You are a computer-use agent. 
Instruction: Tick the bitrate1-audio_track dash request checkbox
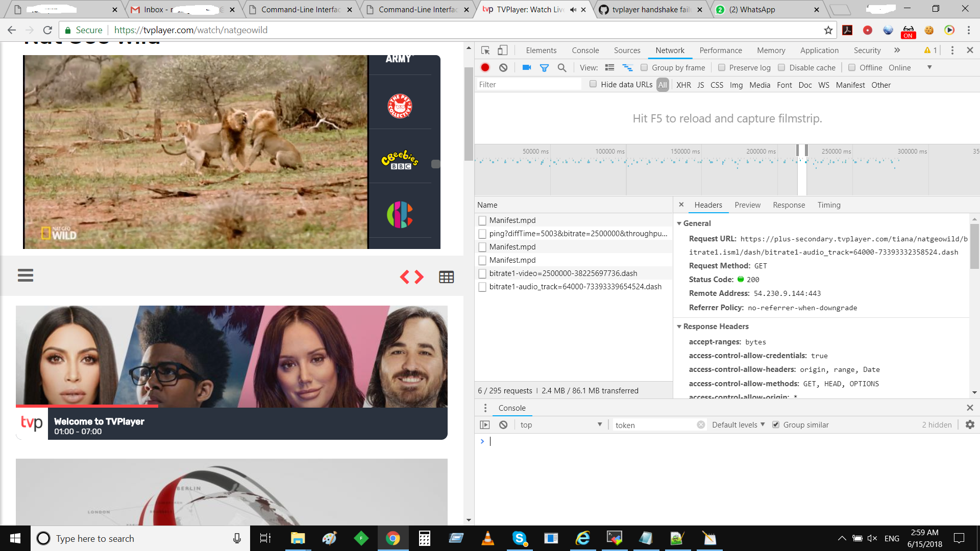tap(482, 287)
